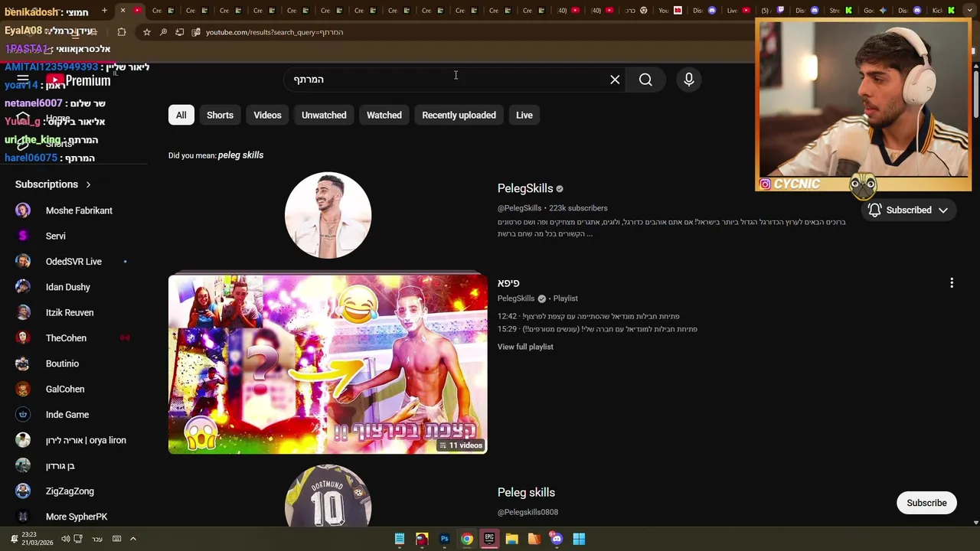Viewport: 980px width, 551px height.
Task: Click the touch keyboard icon in system tray
Action: (116, 539)
